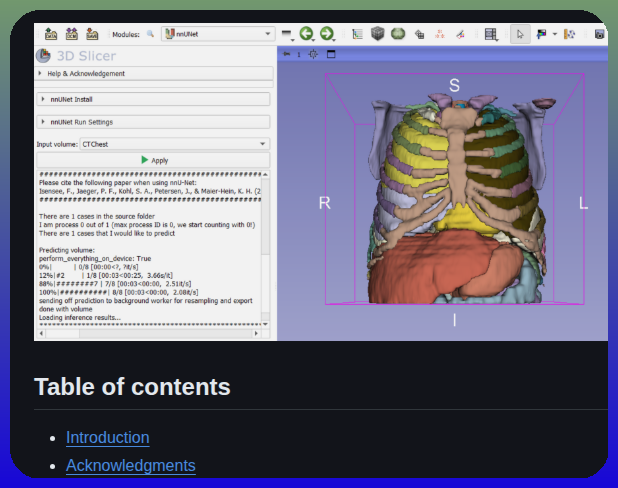Screen dimensions: 618x488
Task: Click the 'Modules:' toolbar label
Action: point(126,34)
